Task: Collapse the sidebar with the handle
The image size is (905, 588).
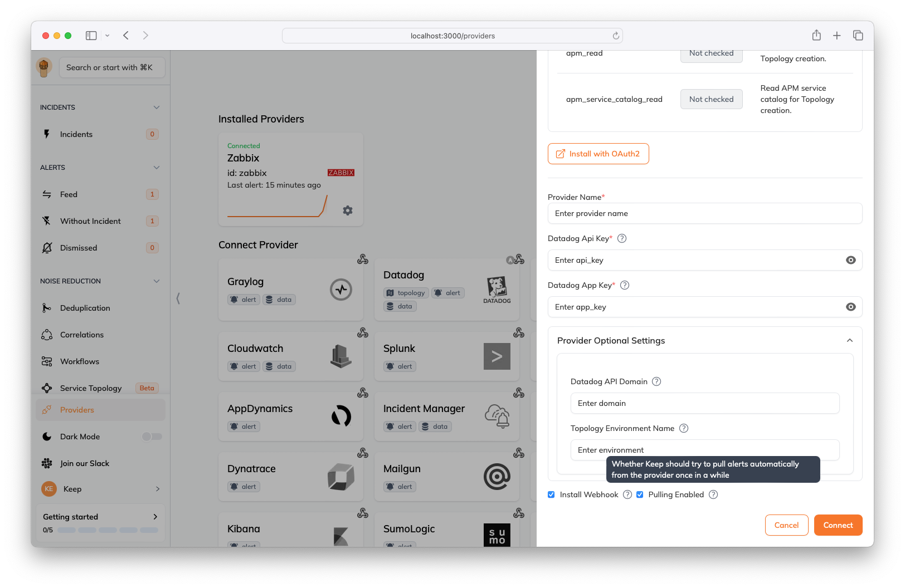Action: [178, 298]
